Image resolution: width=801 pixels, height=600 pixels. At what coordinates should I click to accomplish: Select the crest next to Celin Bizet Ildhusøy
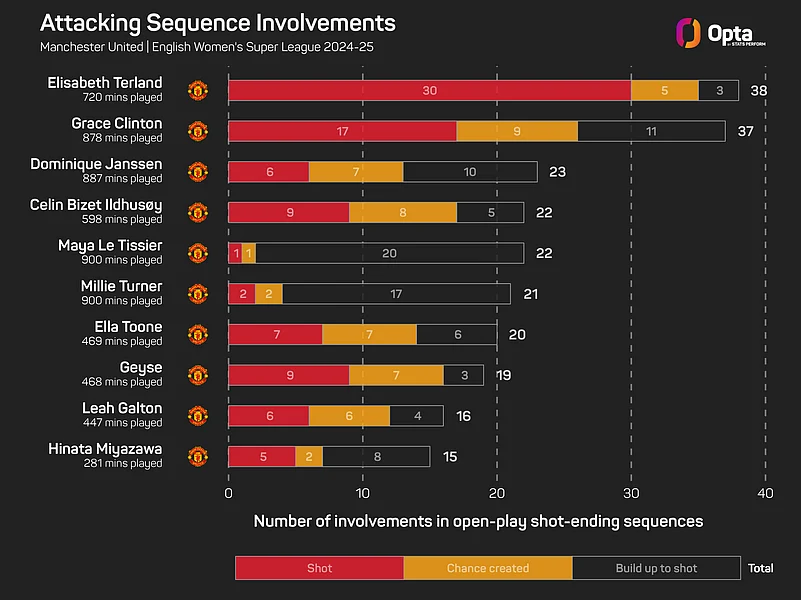[198, 212]
